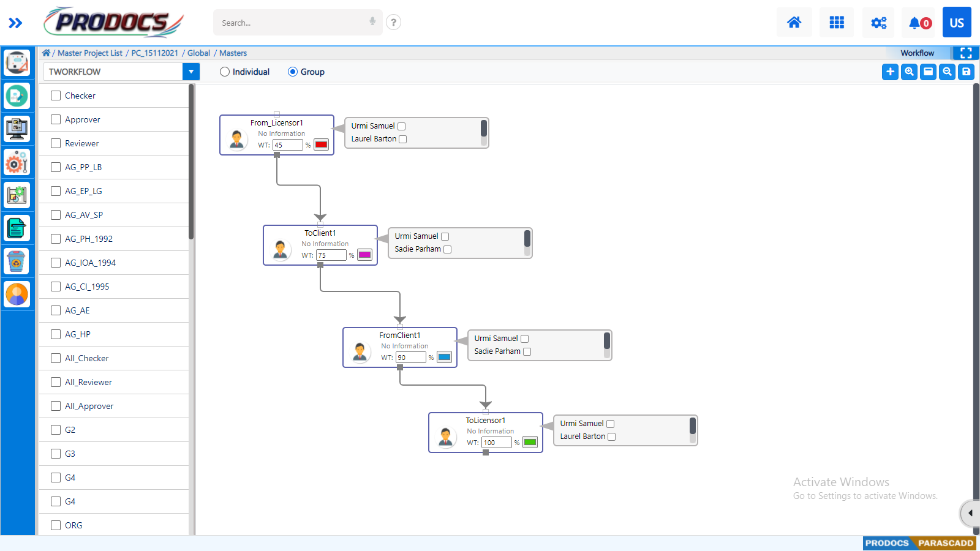Select the Individual radio button
Image resolution: width=980 pixels, height=551 pixels.
point(224,72)
